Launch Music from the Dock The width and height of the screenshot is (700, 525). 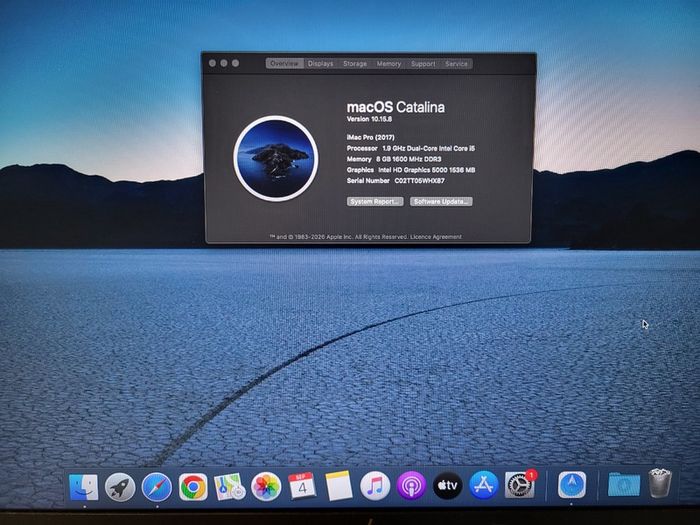click(375, 486)
